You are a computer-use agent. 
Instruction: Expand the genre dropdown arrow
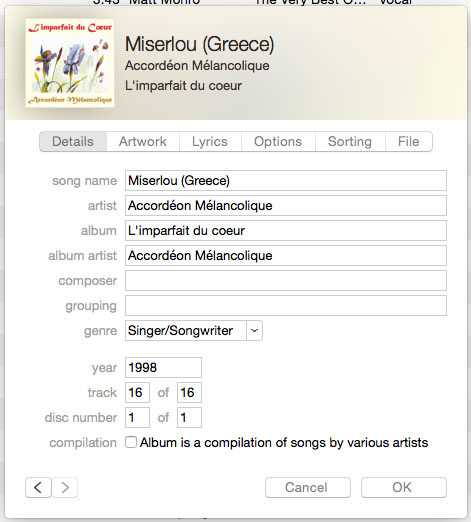coord(254,330)
